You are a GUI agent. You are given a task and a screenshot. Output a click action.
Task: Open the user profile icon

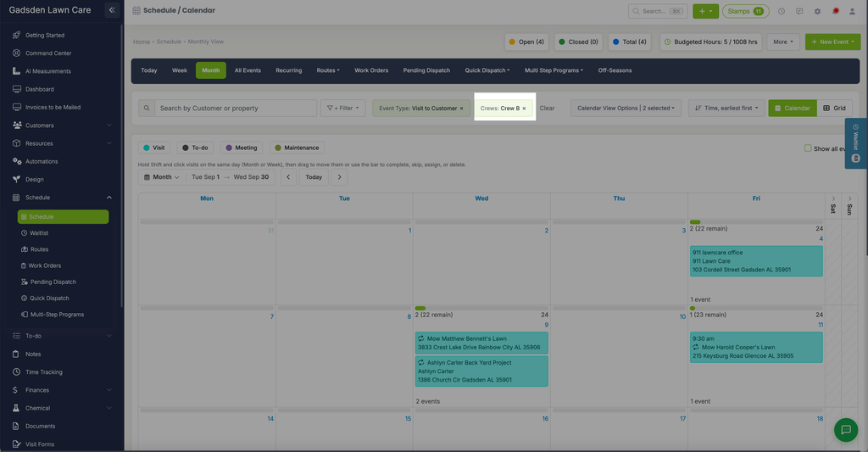tap(853, 11)
